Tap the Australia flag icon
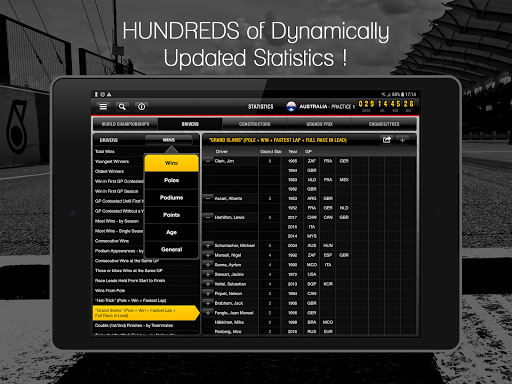The image size is (512, 384). click(x=291, y=106)
